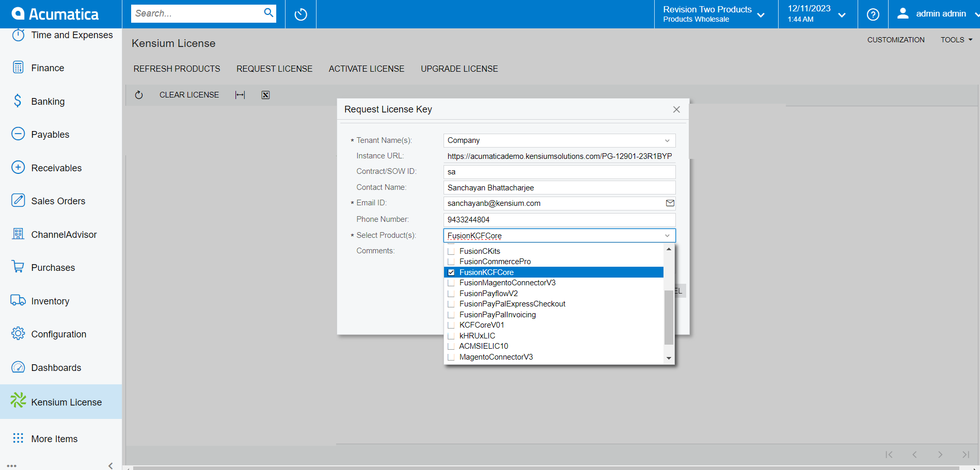The image size is (980, 470).
Task: Open the More Items grid icon
Action: 18,438
